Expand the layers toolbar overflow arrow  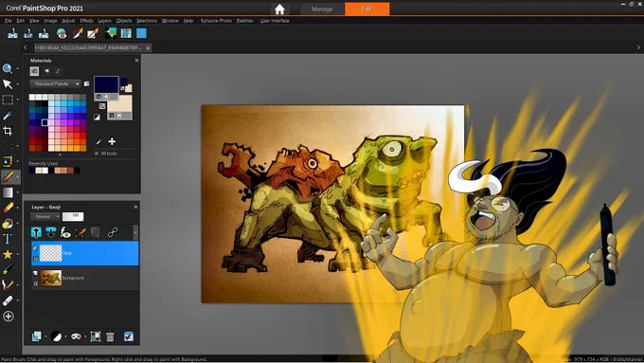(135, 233)
